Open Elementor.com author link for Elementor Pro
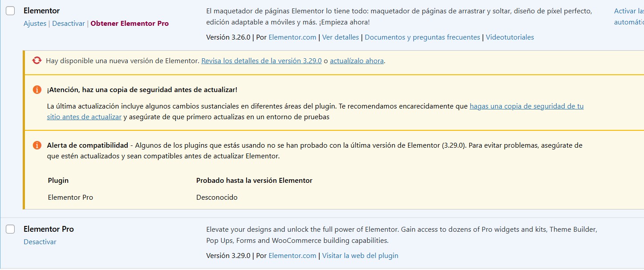The image size is (644, 270). coord(292,256)
